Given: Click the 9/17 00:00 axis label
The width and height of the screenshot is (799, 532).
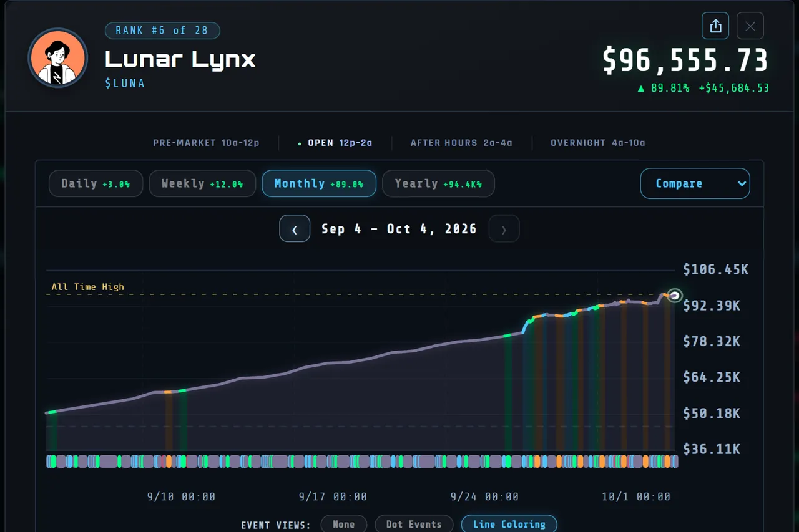Looking at the screenshot, I should [x=333, y=497].
